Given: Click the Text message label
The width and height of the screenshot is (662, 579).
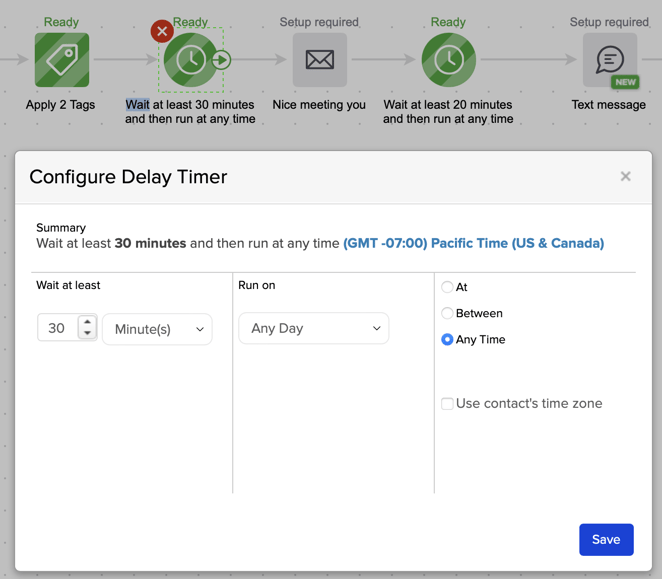Looking at the screenshot, I should [x=608, y=104].
